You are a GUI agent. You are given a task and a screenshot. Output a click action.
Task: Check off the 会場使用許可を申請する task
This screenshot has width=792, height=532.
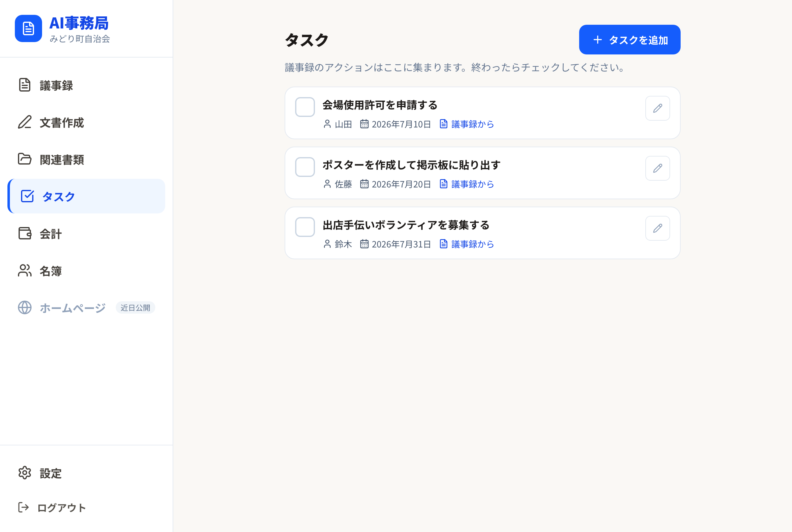305,107
